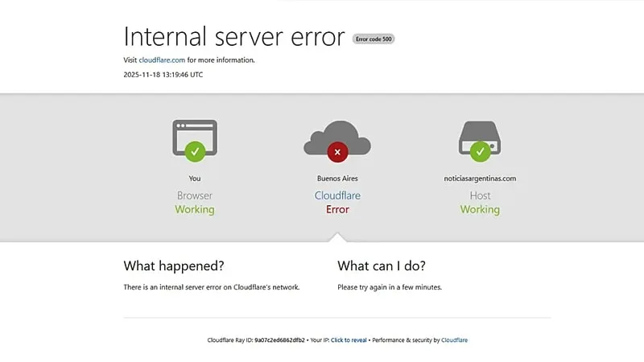Open the cloudflare.com link for more information
The width and height of the screenshot is (644, 362).
[162, 60]
